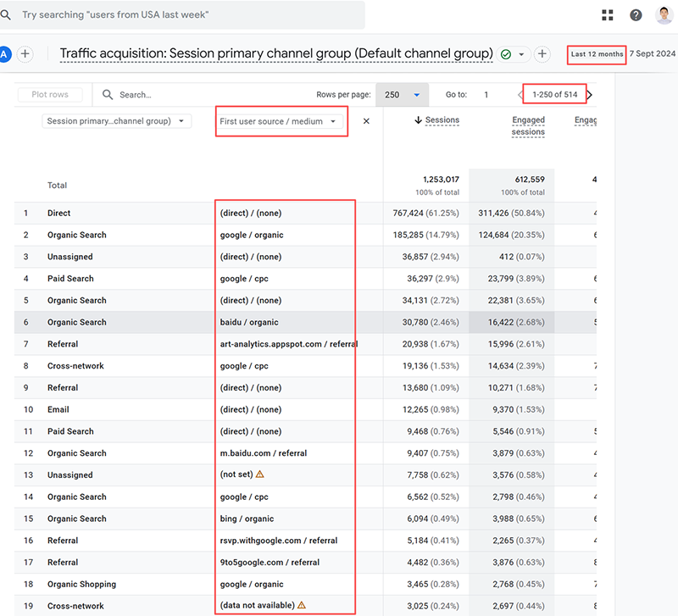
Task: Click warning icon beside '(data not available)'
Action: pyautogui.click(x=302, y=606)
